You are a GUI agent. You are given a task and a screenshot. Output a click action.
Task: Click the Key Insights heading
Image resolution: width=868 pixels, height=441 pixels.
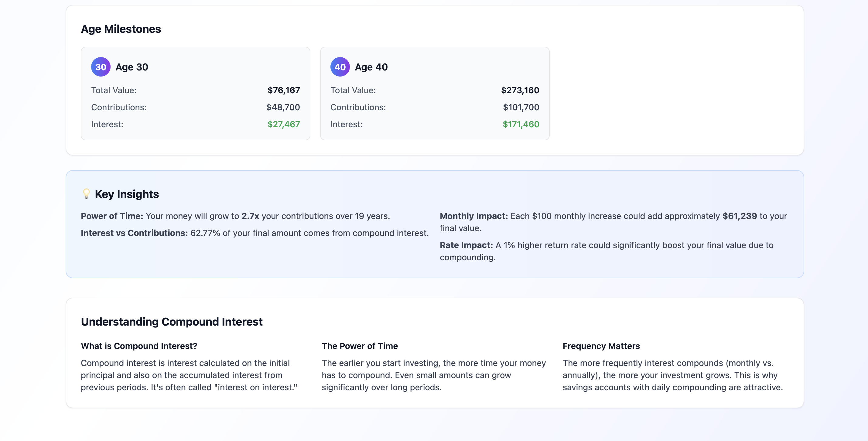pyautogui.click(x=127, y=194)
